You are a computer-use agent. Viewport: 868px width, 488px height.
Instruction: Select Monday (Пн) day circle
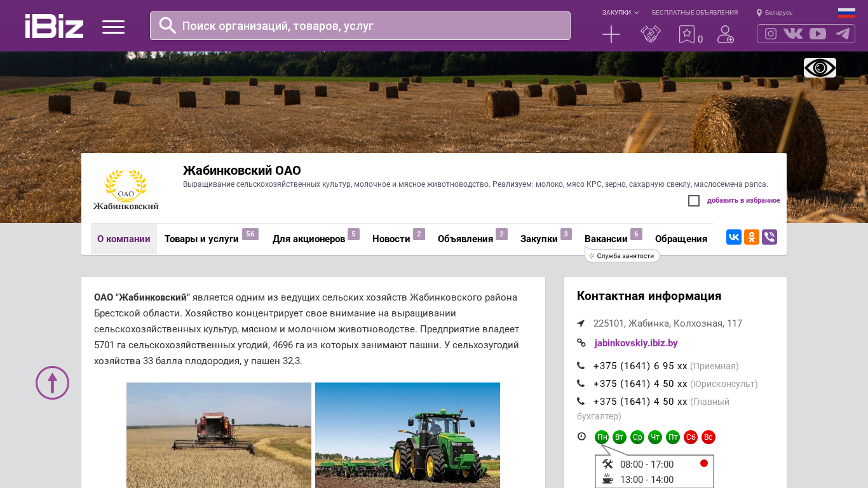pos(602,437)
